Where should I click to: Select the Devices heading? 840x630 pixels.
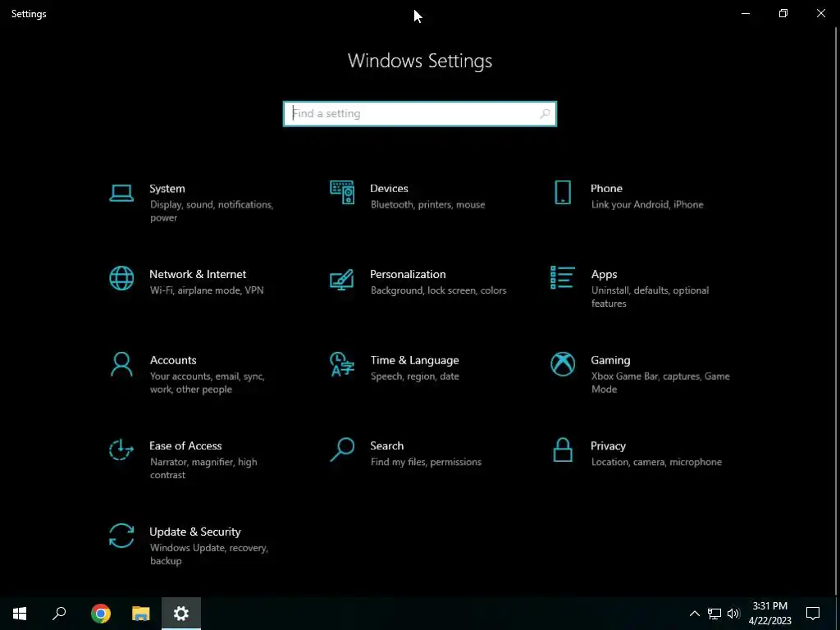389,189
